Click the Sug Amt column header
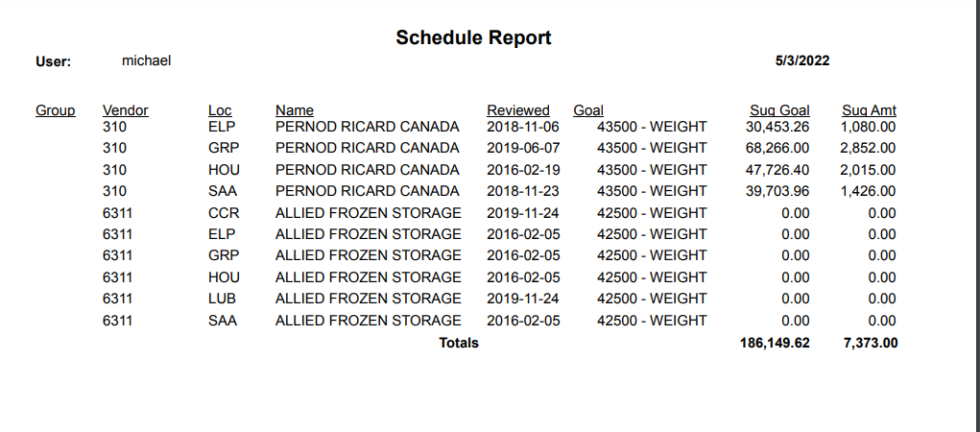 (x=869, y=110)
